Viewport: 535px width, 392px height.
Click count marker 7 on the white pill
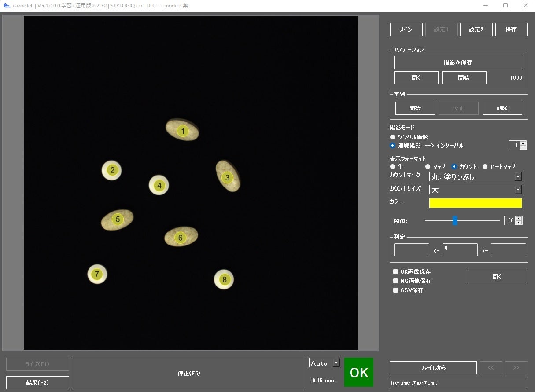[97, 275]
